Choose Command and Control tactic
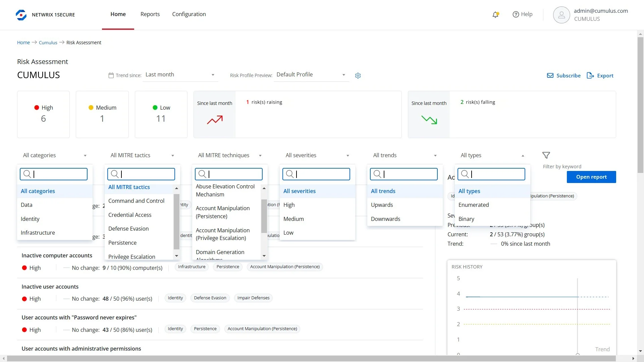This screenshot has height=362, width=644. tap(139, 201)
